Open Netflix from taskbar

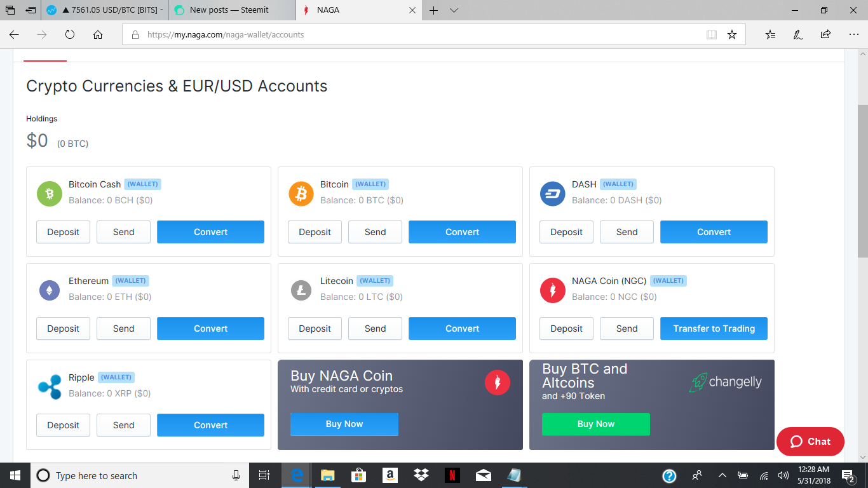tap(452, 475)
